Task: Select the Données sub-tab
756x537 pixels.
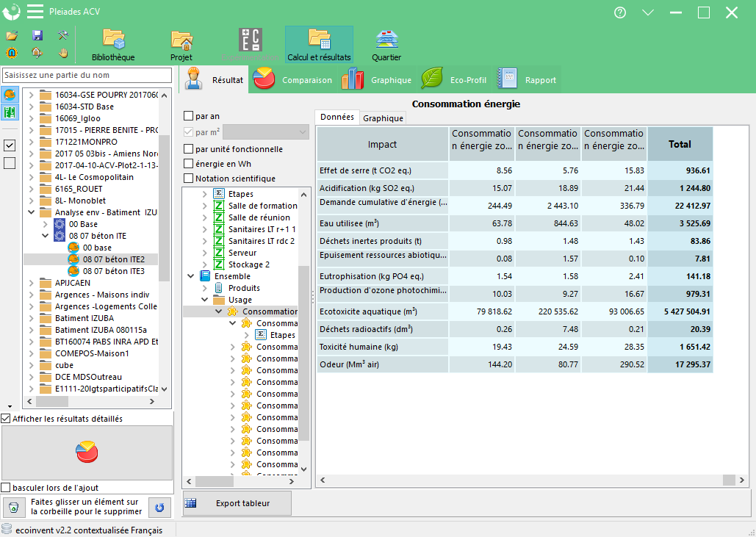Action: (337, 117)
